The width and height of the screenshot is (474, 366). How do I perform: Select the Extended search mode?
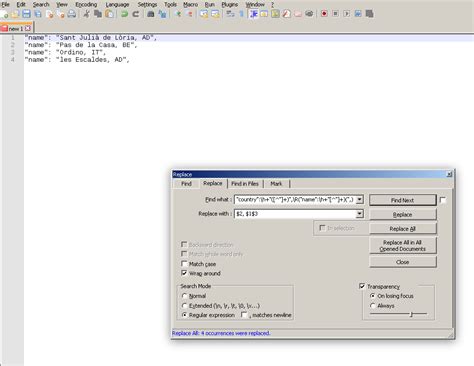184,305
